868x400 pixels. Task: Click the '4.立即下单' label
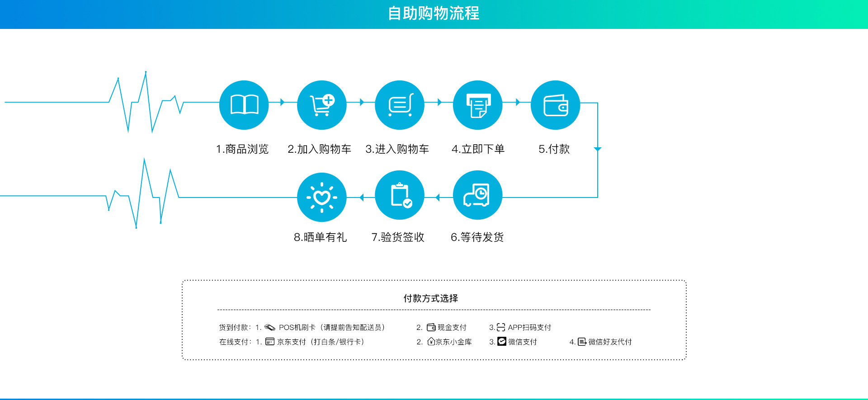coord(478,149)
